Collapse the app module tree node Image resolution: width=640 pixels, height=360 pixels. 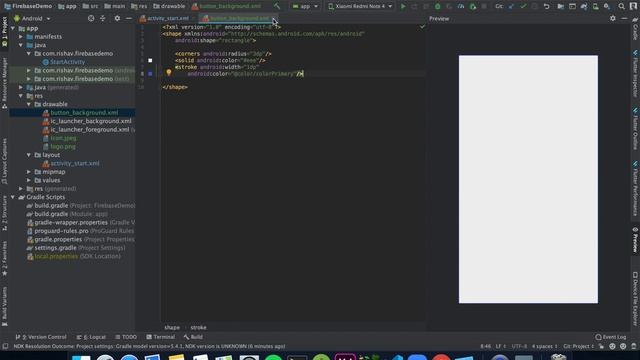click(13, 28)
